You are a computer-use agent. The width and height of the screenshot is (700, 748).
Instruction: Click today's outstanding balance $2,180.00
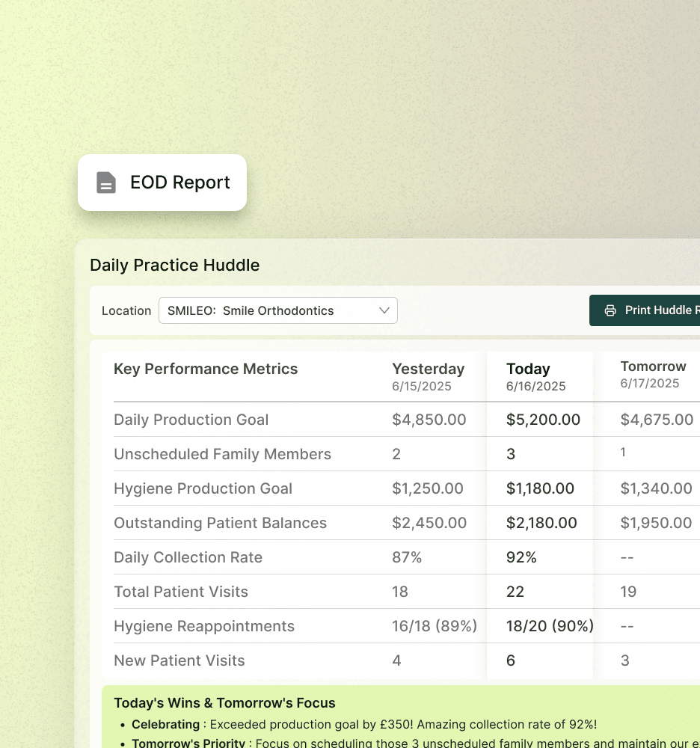[541, 523]
